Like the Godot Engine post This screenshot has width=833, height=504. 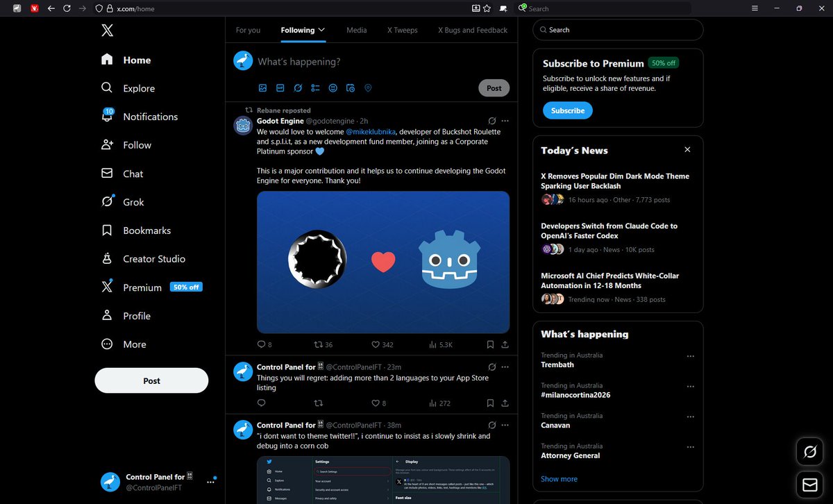coord(375,344)
